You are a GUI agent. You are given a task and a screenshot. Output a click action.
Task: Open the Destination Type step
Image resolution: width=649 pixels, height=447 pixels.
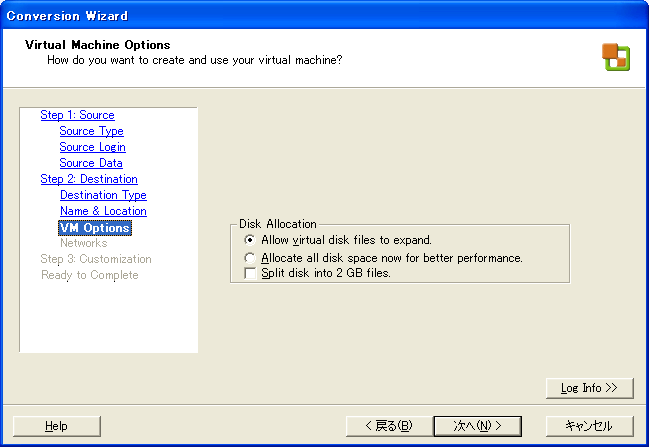click(103, 195)
